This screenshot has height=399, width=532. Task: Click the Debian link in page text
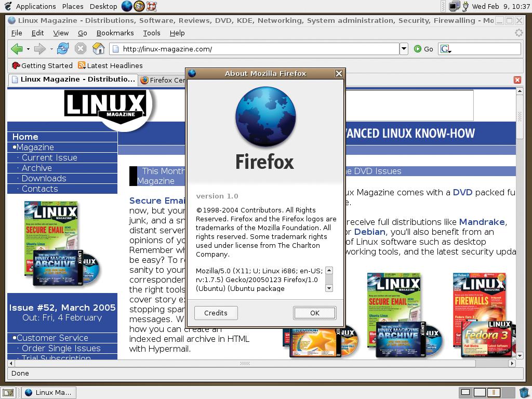[x=369, y=232]
